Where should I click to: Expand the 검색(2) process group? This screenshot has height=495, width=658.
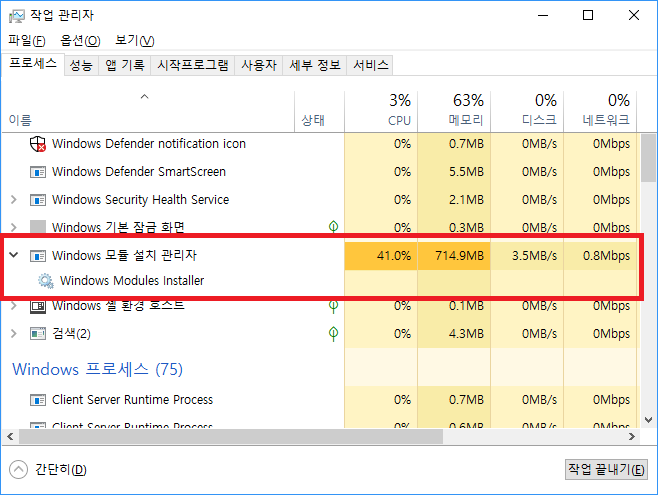(x=14, y=333)
